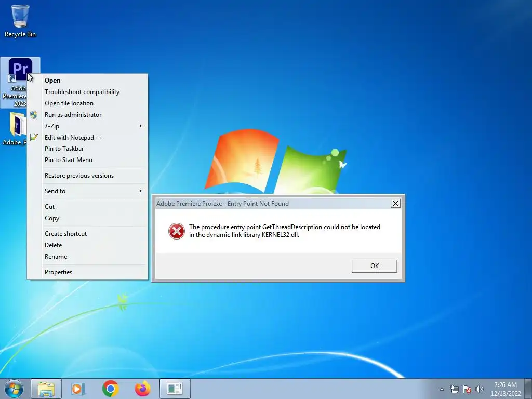
Task: Select the Adobe_P folder icon on desktop
Action: (x=14, y=129)
